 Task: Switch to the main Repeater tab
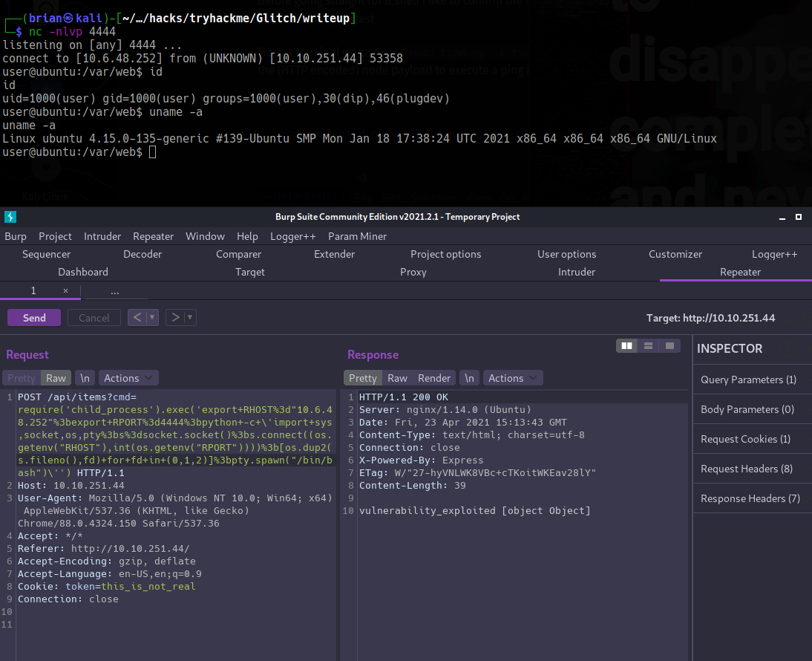(740, 272)
